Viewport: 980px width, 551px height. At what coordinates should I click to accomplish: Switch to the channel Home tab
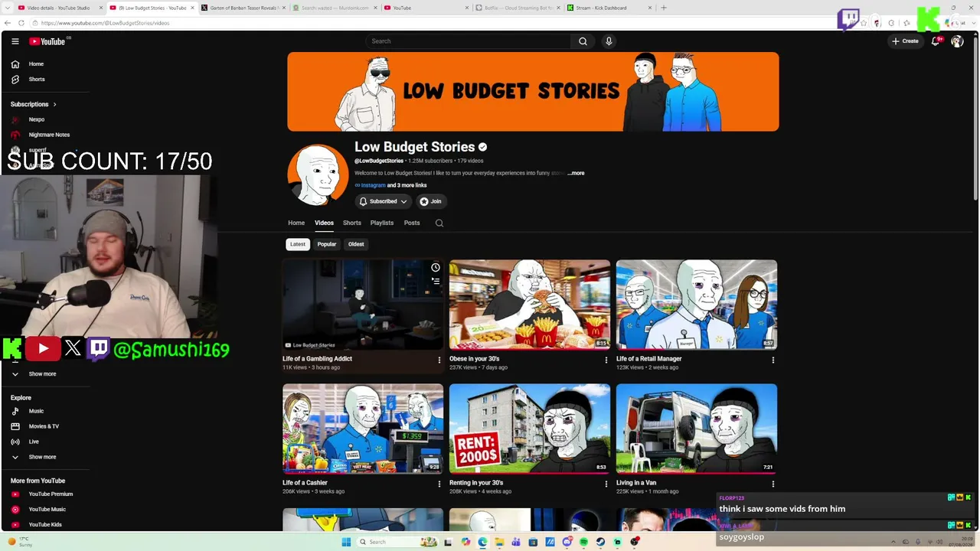(296, 223)
